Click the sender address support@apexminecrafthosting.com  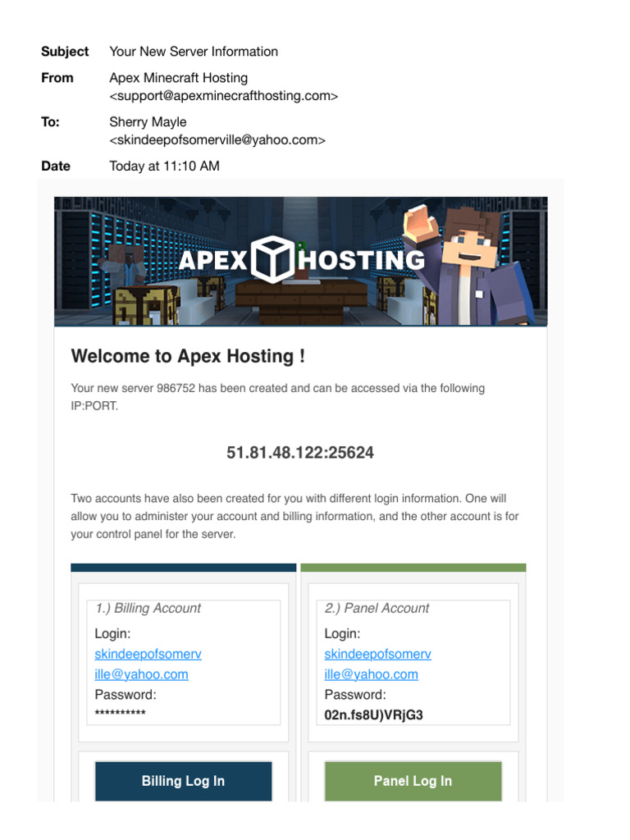pyautogui.click(x=224, y=96)
